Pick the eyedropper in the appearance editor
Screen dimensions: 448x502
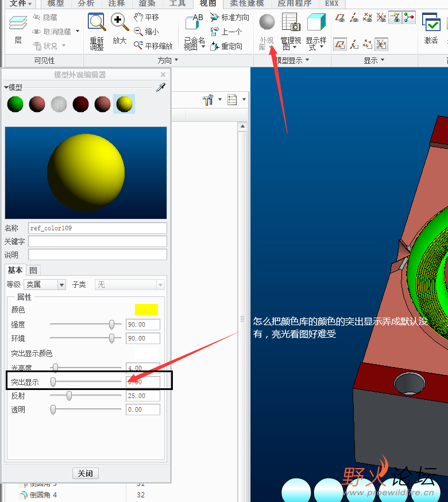[161, 87]
